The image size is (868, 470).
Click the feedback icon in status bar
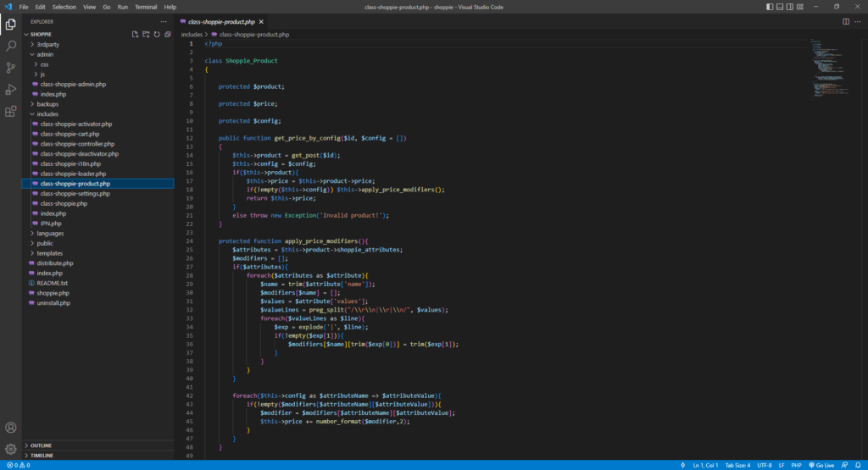tap(845, 465)
